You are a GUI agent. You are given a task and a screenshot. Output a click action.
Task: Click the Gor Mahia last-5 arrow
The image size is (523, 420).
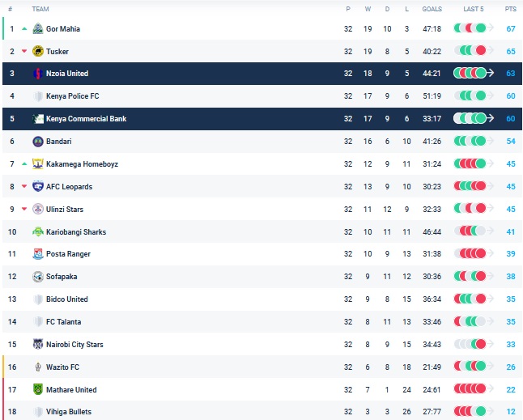pyautogui.click(x=491, y=28)
